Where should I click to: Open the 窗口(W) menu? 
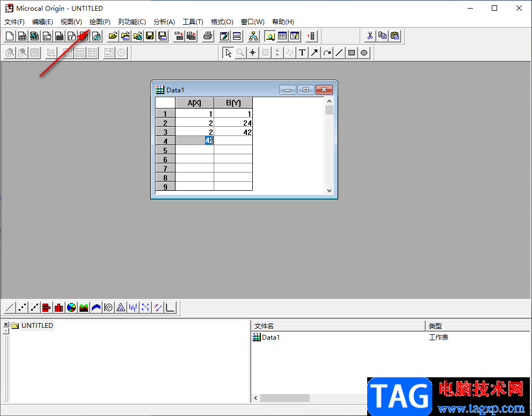point(252,22)
